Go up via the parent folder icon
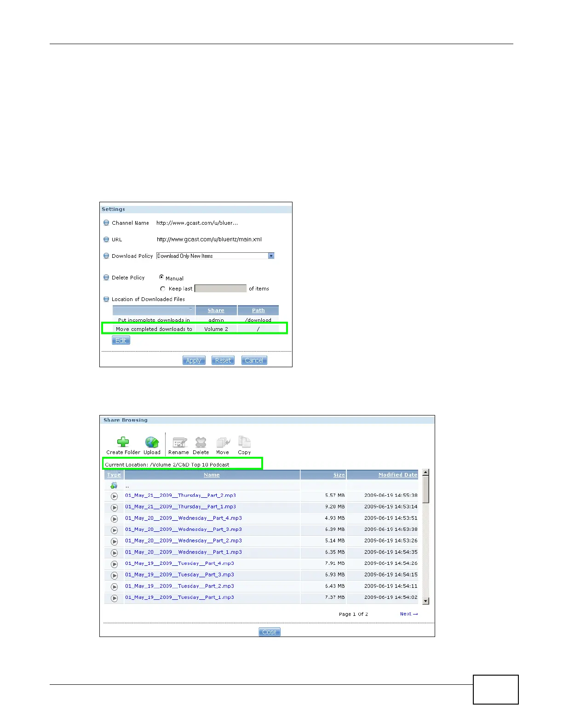Screen dimensions: 563x728 point(114,485)
